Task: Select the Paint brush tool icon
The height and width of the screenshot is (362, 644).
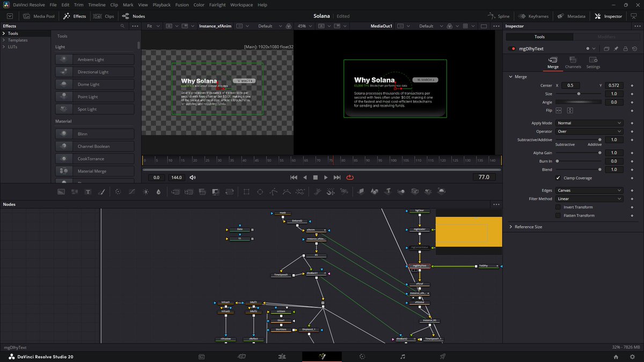Action: tap(101, 191)
